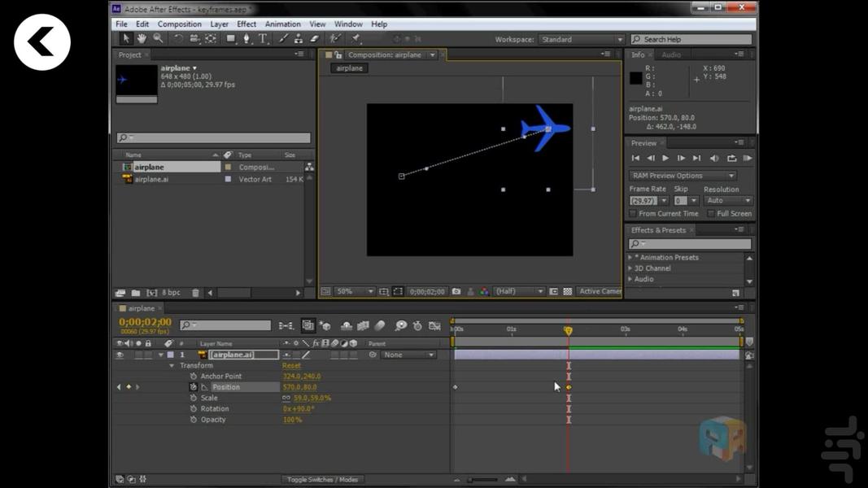Click the layer label color swatch for airplane.ai
This screenshot has height=488, width=868.
pos(171,355)
